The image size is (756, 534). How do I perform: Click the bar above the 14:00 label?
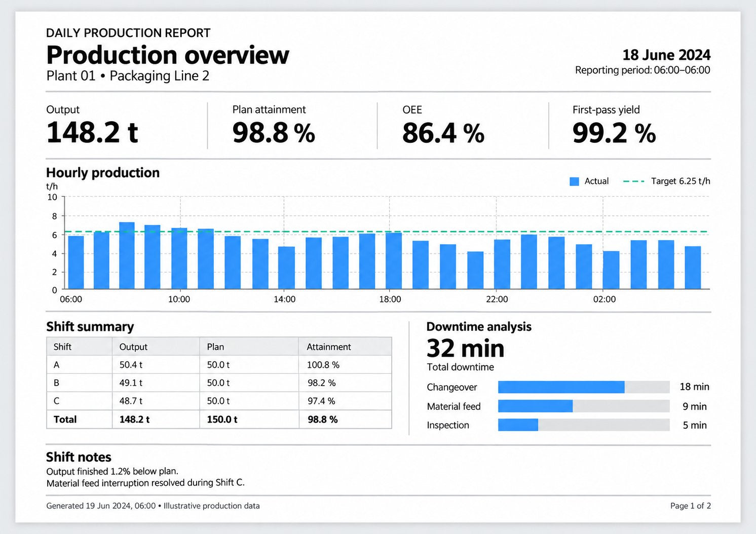(286, 268)
